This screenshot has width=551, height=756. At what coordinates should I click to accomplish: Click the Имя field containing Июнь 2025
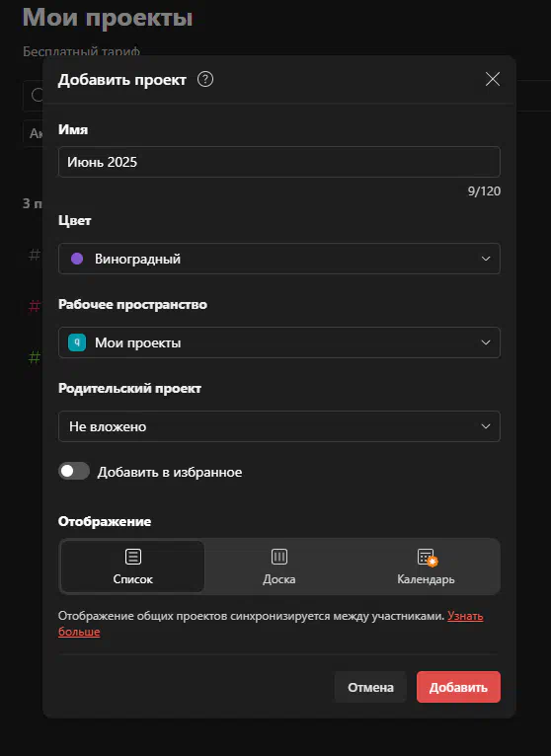tap(279, 162)
